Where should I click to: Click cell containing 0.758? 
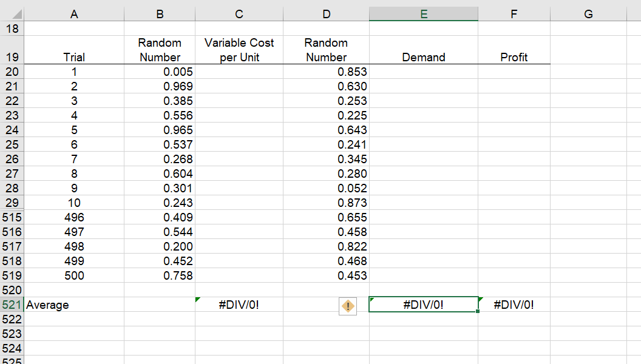click(160, 276)
